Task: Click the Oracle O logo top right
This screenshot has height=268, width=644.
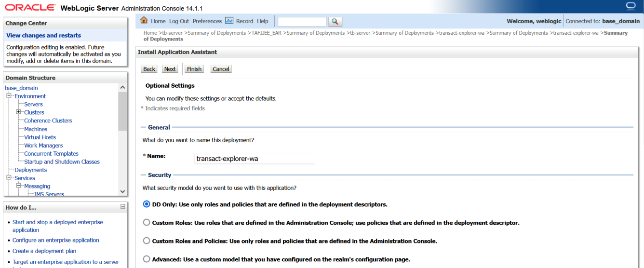Action: point(631,6)
